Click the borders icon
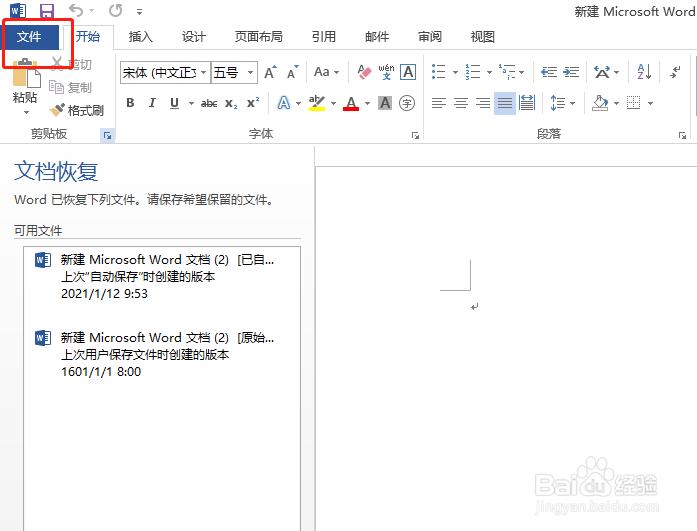This screenshot has height=531, width=697. [633, 103]
